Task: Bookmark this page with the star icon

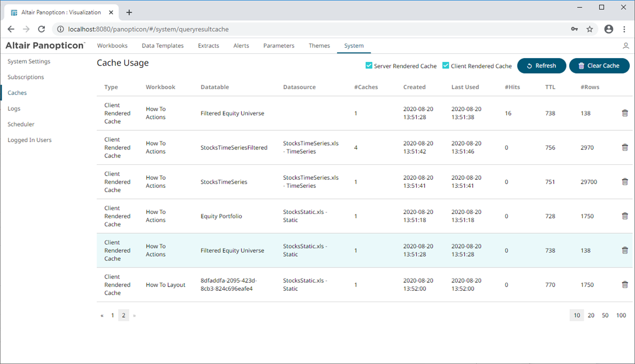Action: tap(590, 29)
